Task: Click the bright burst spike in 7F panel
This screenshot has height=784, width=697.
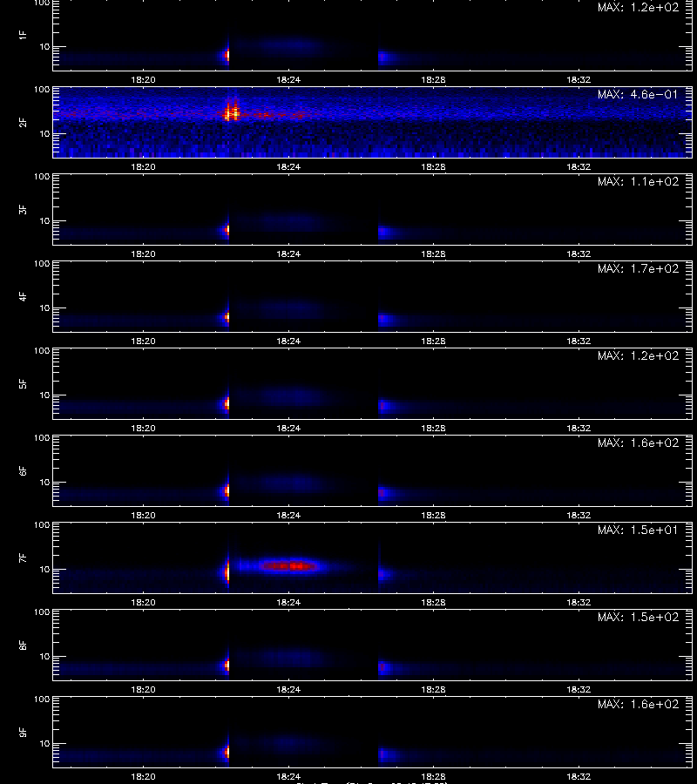Action: pos(227,572)
